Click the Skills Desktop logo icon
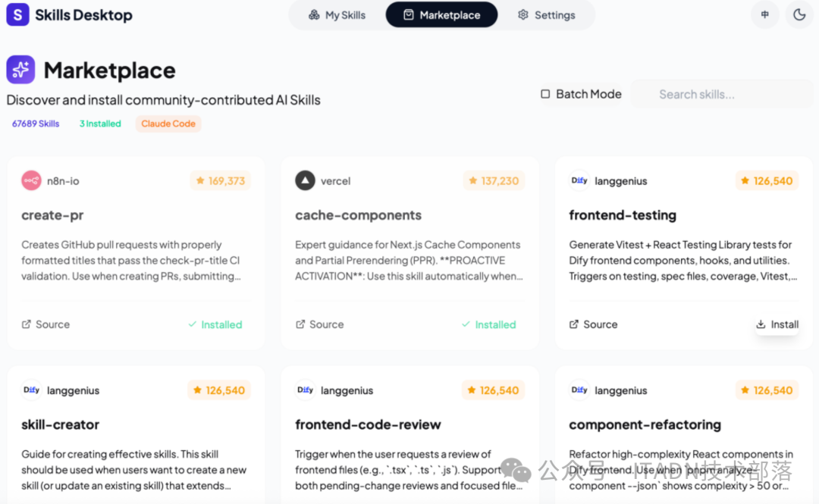 [17, 14]
